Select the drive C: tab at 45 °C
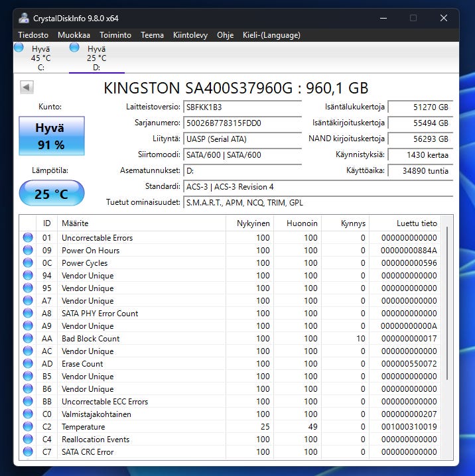 (40, 58)
